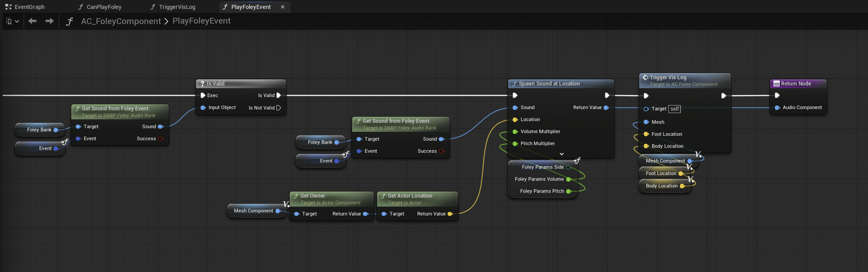
Task: Open the bookmarks dropdown in toolbar
Action: 12,21
